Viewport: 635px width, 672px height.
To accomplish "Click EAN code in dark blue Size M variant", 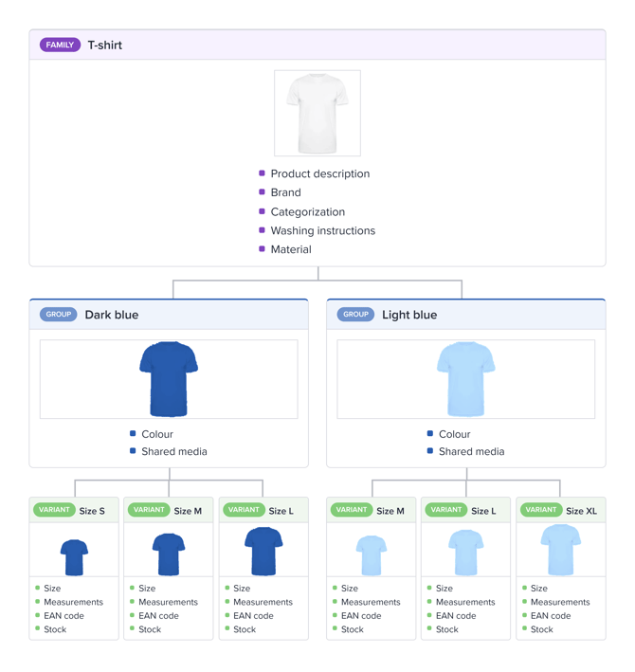I will (x=158, y=616).
